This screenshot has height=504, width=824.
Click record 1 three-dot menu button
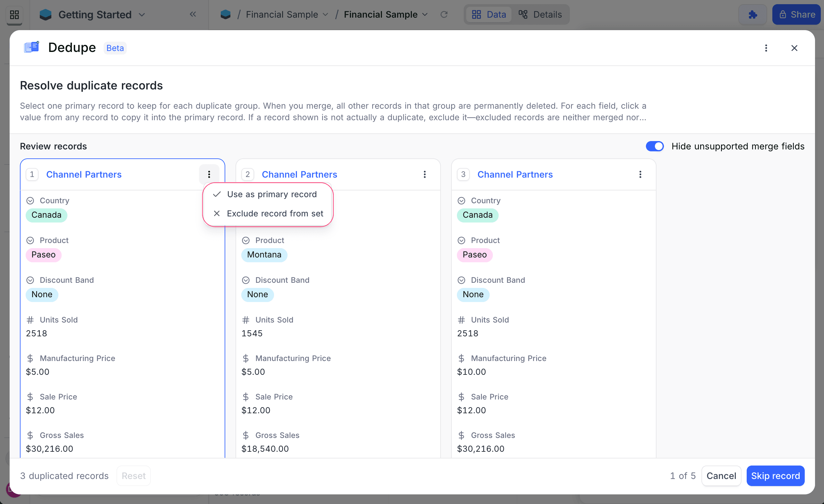[209, 174]
